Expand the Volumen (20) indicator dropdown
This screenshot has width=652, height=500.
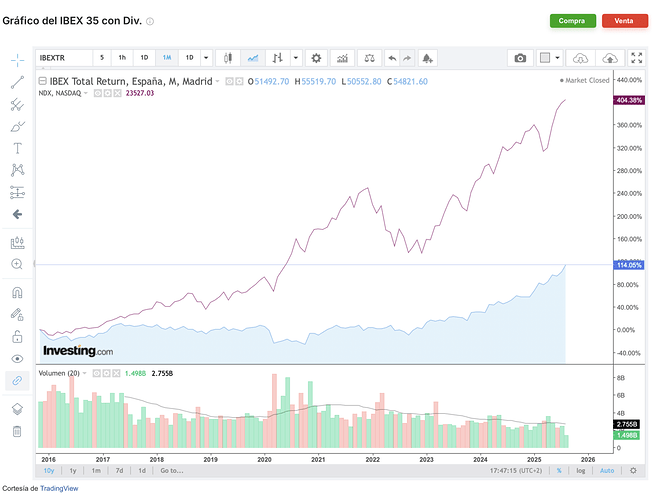pyautogui.click(x=84, y=373)
